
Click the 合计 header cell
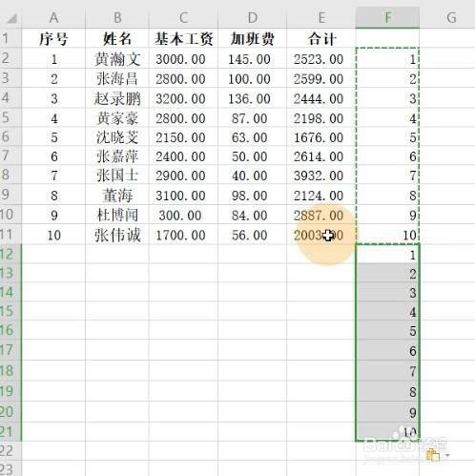(x=321, y=39)
